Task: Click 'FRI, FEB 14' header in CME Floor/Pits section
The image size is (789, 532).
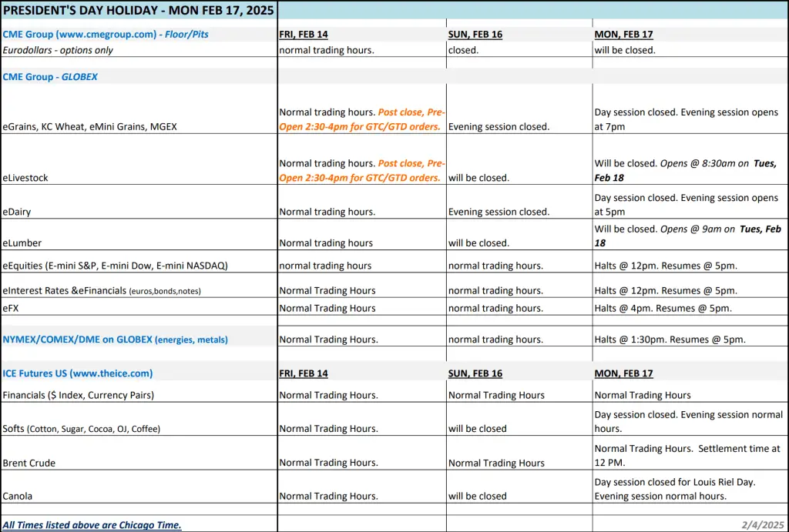Action: tap(304, 34)
